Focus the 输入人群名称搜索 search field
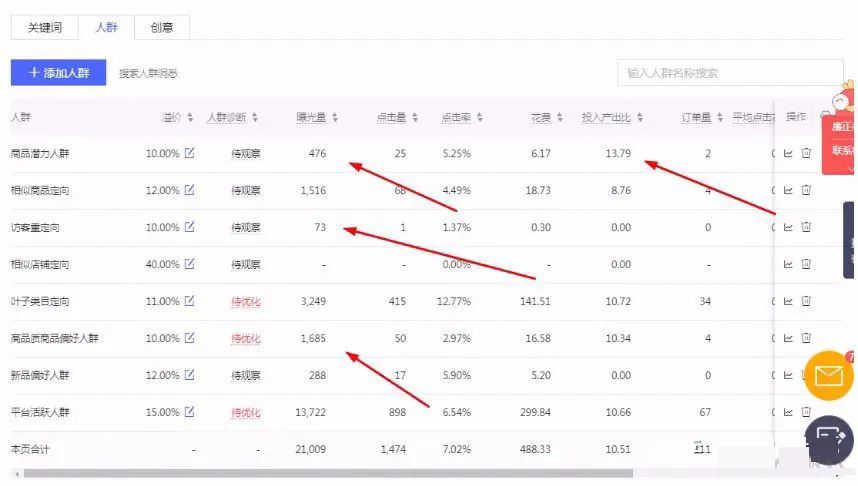Viewport: 858px width, 486px height. click(x=730, y=73)
